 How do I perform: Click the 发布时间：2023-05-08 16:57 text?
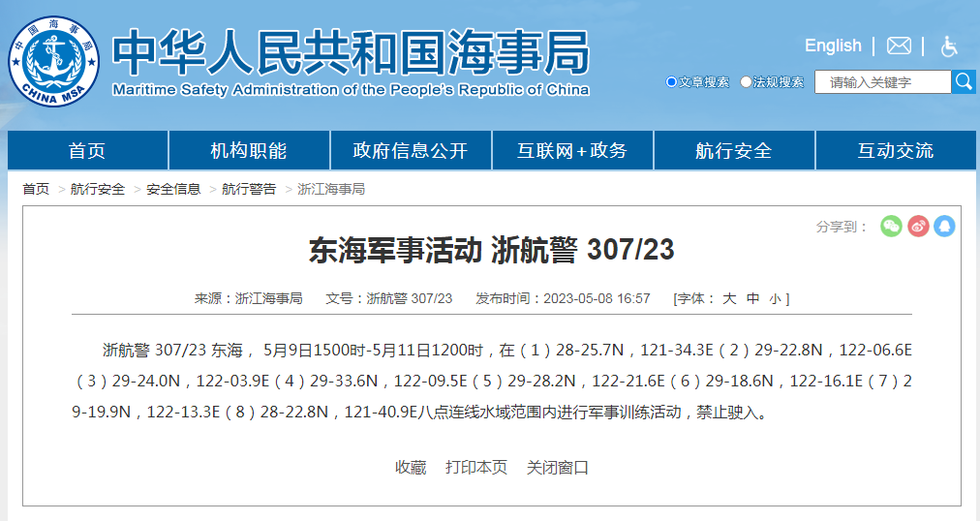coord(563,298)
